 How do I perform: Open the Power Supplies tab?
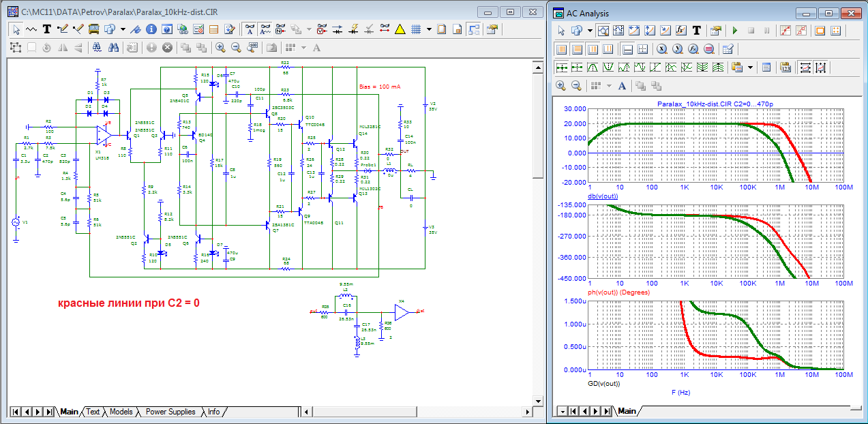coord(170,412)
